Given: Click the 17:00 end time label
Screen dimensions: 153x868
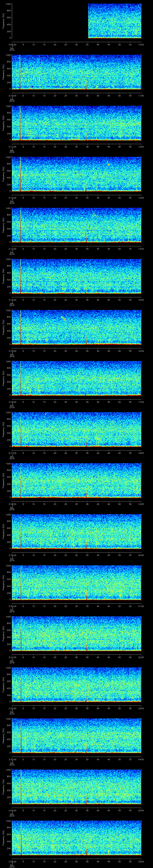Looking at the screenshot, I should 141,402.
